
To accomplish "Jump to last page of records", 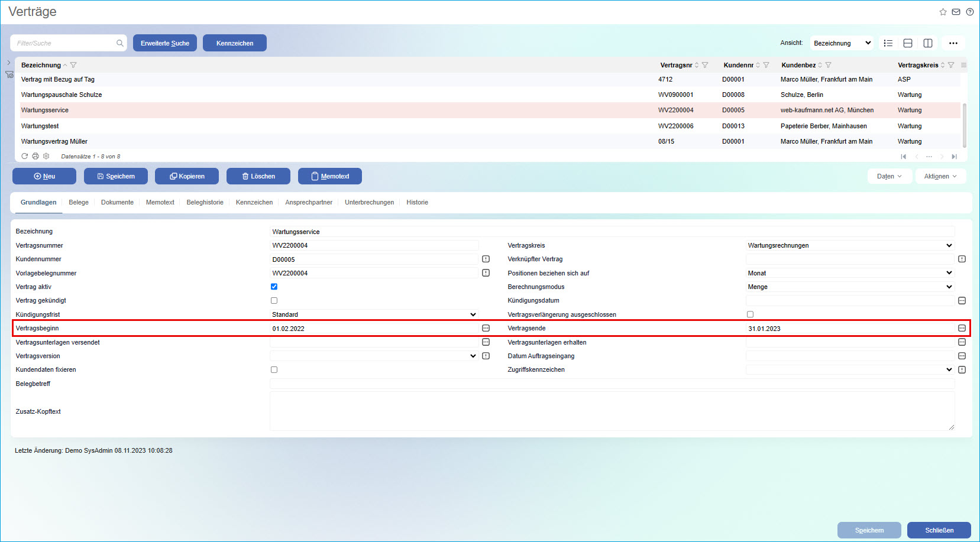I will pos(954,157).
